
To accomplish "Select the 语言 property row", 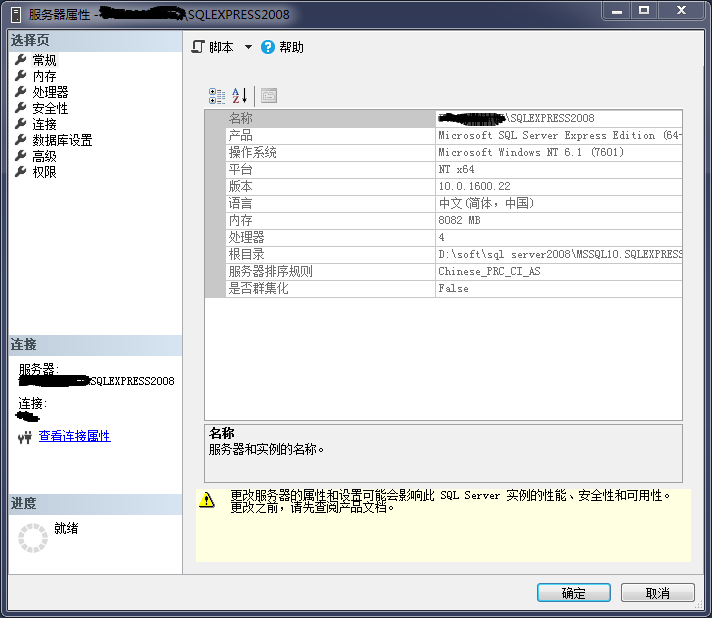I will click(444, 203).
